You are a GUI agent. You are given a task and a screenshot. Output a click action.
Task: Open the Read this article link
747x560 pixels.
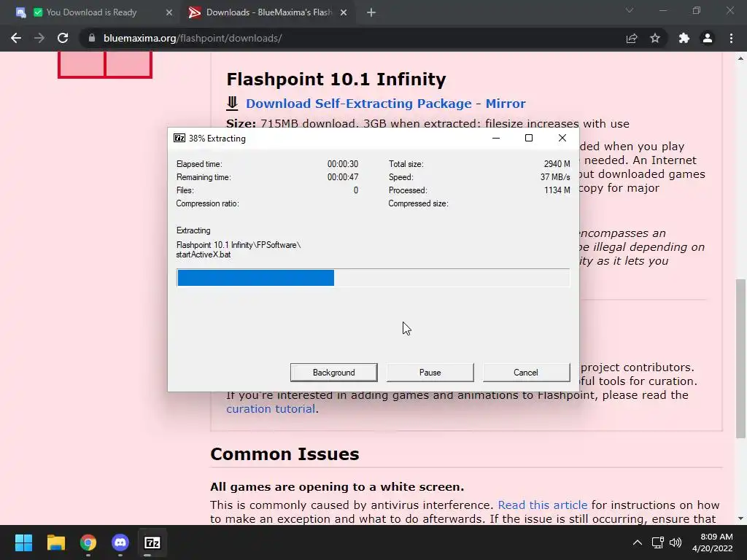coord(542,505)
